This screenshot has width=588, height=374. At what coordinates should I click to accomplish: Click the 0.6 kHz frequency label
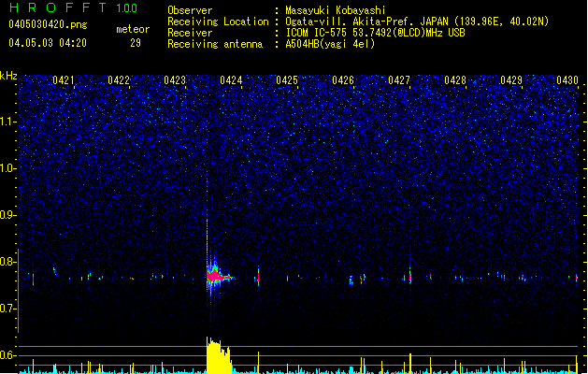pyautogui.click(x=8, y=355)
